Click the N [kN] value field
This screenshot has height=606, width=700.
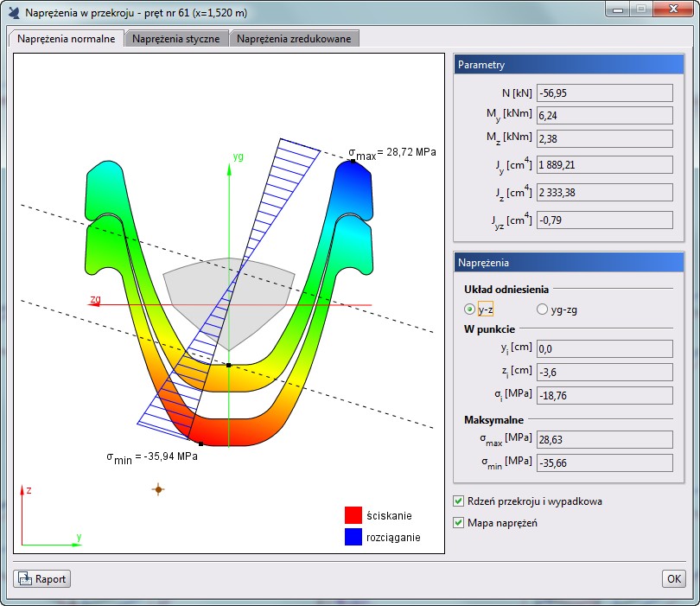604,92
